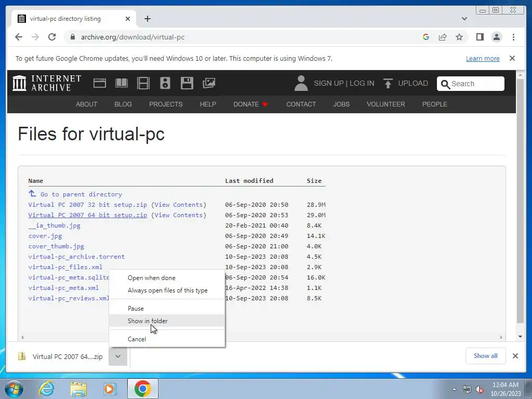Open the Windows Start menu
Screen dimensions: 532x399
click(14, 389)
